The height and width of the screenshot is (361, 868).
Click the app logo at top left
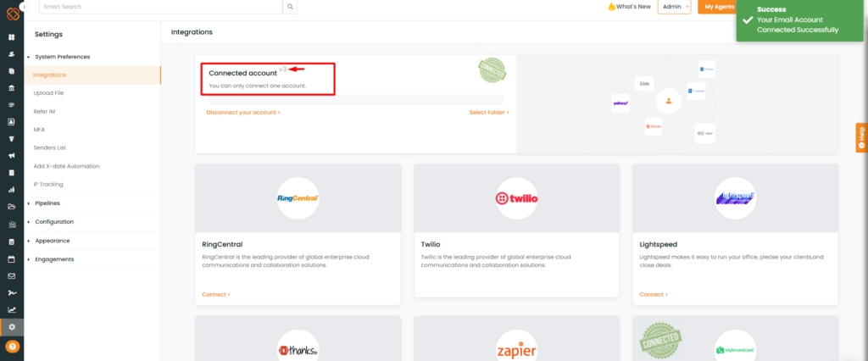[x=13, y=14]
